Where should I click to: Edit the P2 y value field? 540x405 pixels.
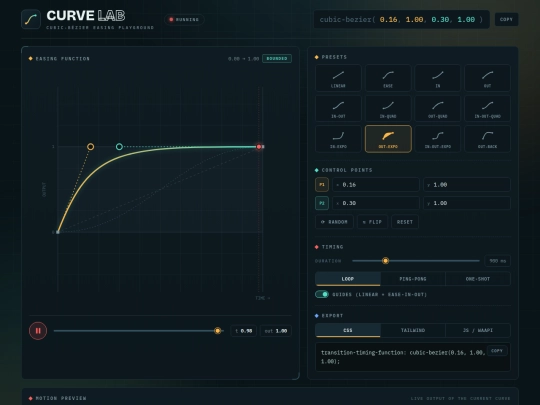tap(467, 203)
